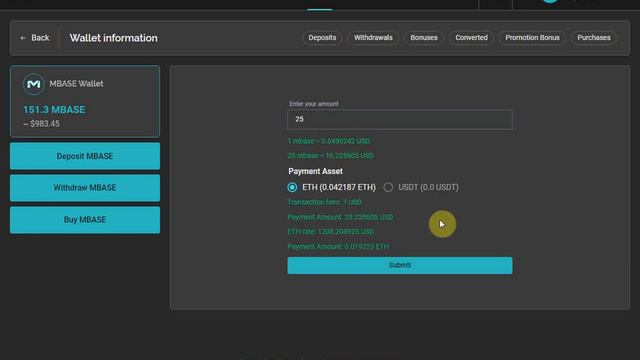The width and height of the screenshot is (640, 360).
Task: Click the MBASE Wallet logo icon
Action: pyautogui.click(x=33, y=84)
